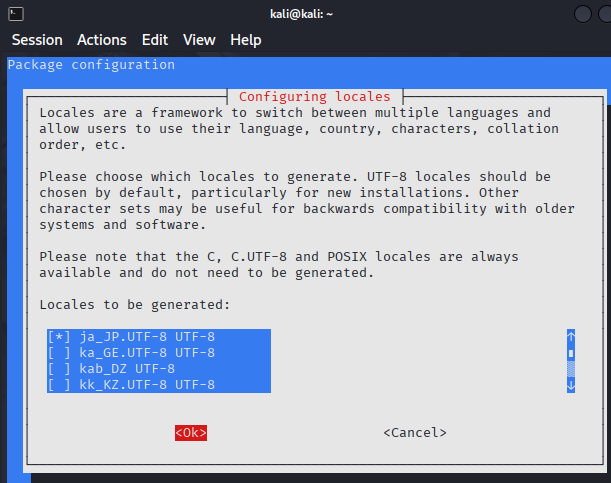Viewport: 611px width, 483px height.
Task: Click the scrollbar track below the thumb
Action: point(571,370)
